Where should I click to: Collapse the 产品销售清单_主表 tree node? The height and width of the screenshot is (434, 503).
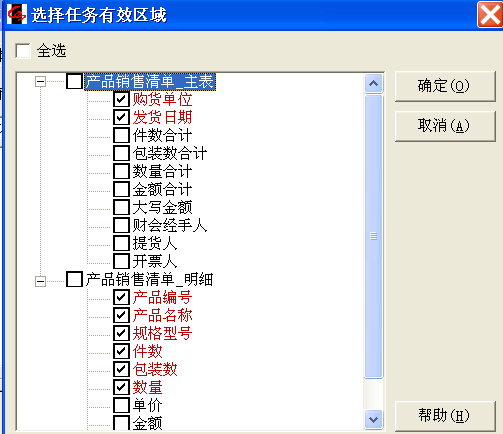click(40, 81)
